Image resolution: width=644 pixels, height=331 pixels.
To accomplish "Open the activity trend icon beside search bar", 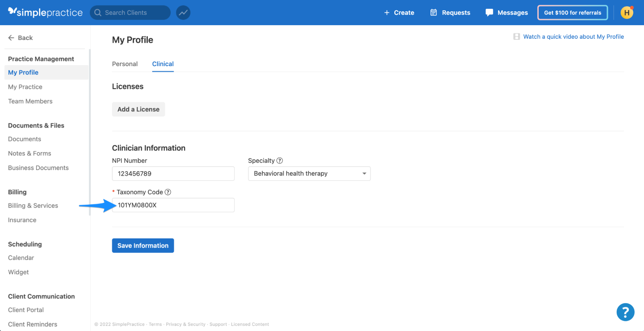I will 183,12.
